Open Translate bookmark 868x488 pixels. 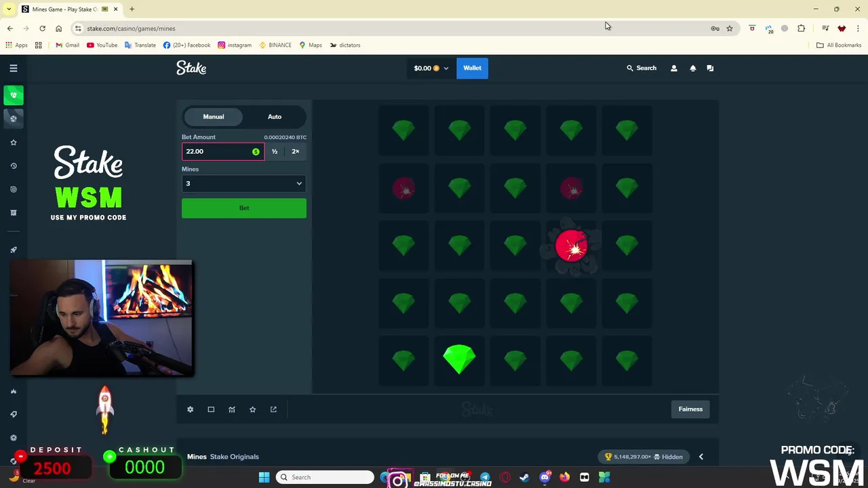coord(140,45)
